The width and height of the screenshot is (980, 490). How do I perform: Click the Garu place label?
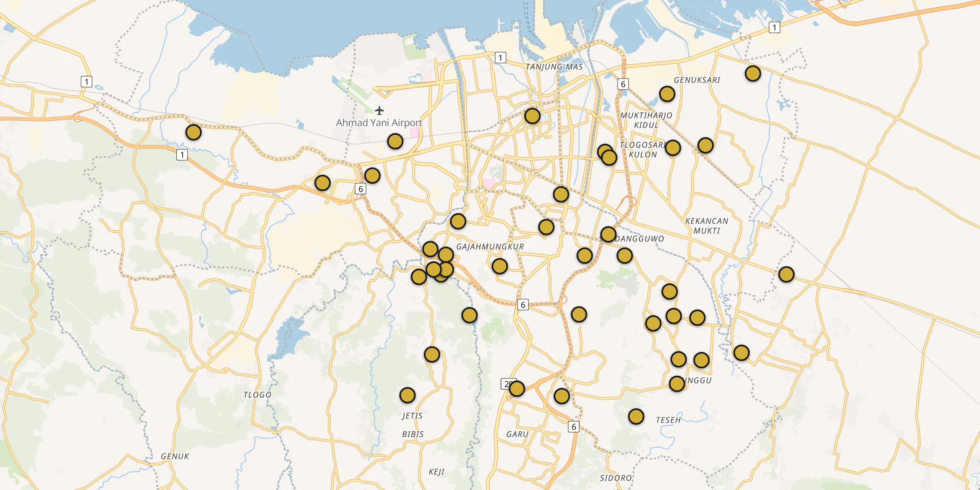[x=517, y=434]
